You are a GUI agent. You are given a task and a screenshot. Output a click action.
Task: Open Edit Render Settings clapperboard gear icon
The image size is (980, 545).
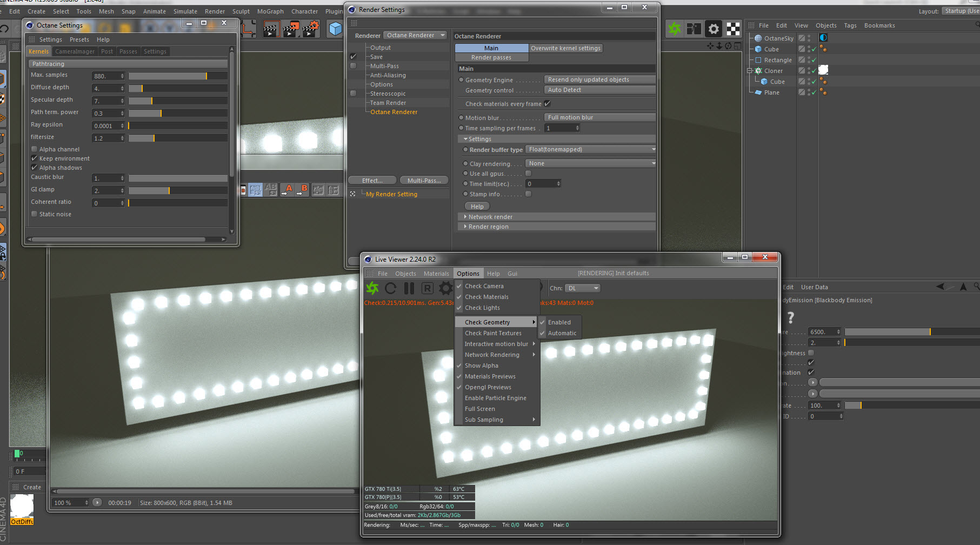[310, 29]
